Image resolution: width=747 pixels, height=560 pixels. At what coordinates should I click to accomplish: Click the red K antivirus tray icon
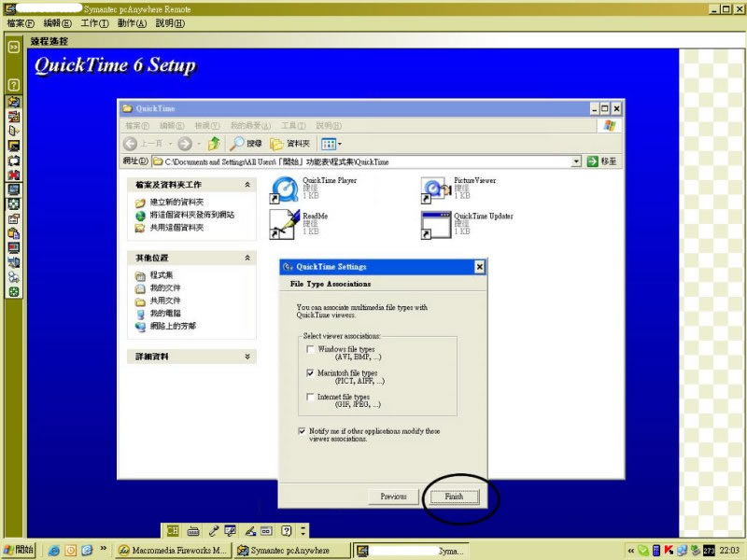pos(669,551)
